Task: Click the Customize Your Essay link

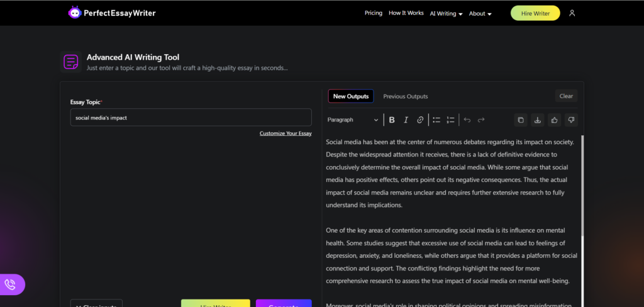Action: (286, 133)
